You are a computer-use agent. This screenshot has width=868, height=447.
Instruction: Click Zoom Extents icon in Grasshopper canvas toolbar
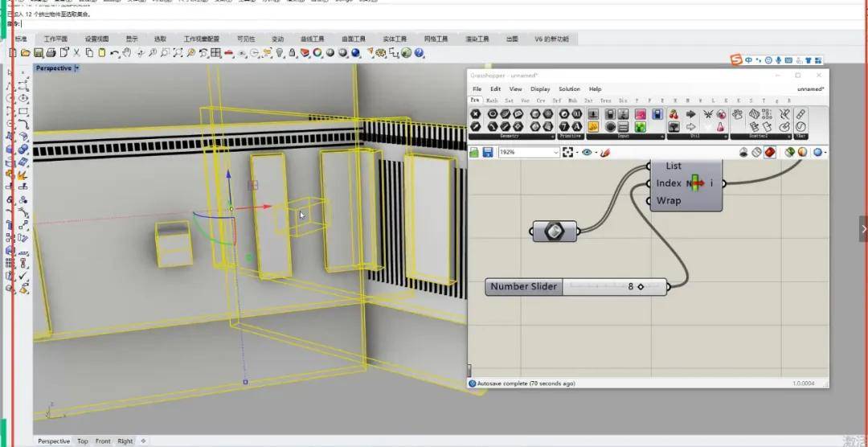tap(567, 152)
